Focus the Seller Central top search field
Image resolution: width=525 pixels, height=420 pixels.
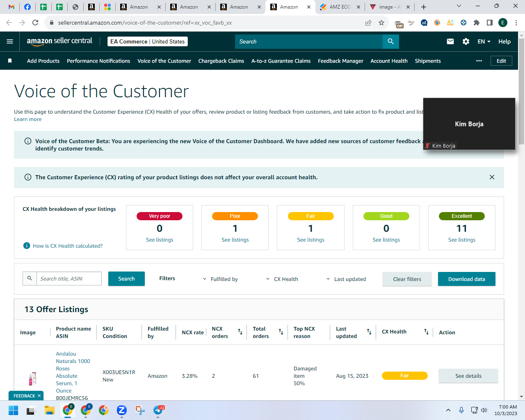(309, 41)
